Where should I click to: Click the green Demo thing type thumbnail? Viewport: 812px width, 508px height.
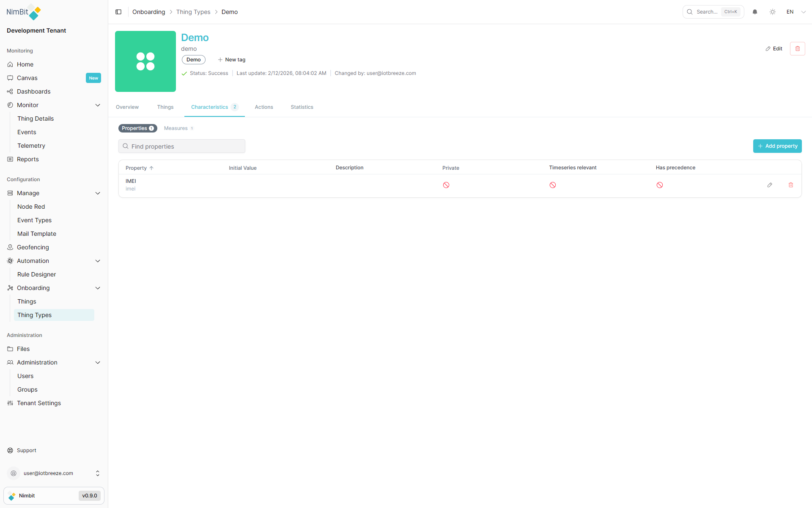click(145, 61)
